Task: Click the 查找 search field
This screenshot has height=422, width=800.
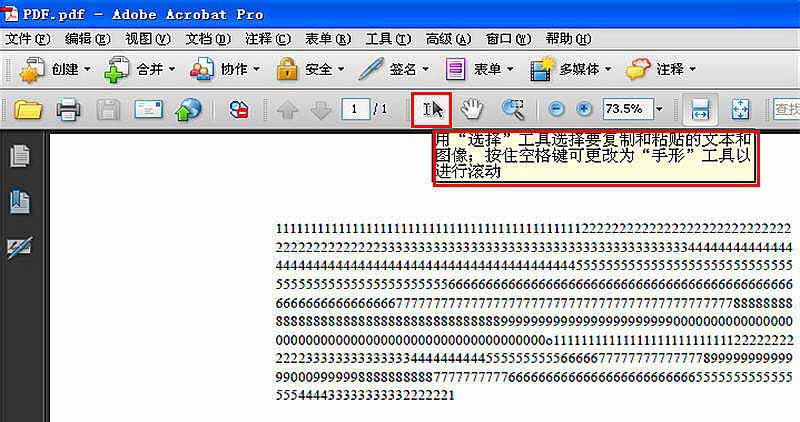Action: point(786,109)
